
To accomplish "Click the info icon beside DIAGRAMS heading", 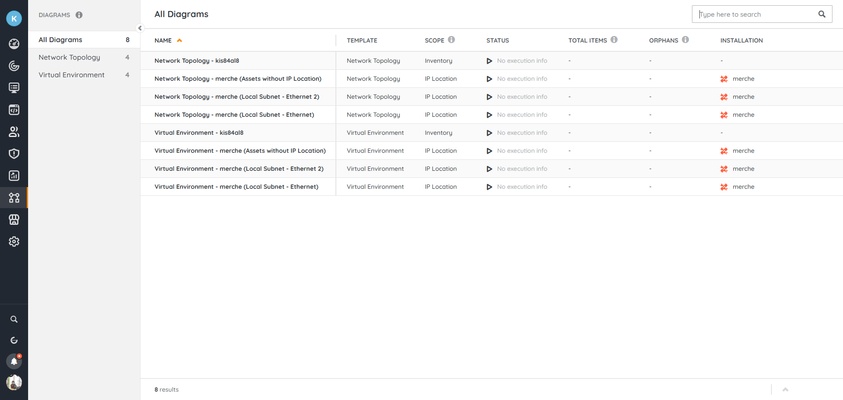I will click(79, 15).
